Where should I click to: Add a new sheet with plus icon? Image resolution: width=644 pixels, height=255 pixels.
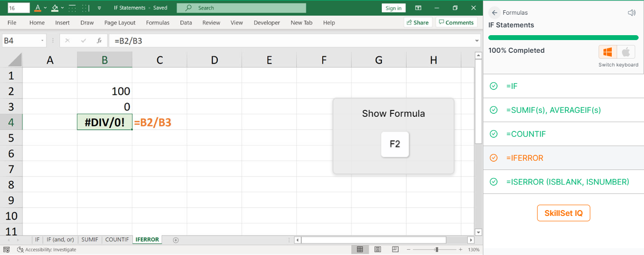pos(176,240)
